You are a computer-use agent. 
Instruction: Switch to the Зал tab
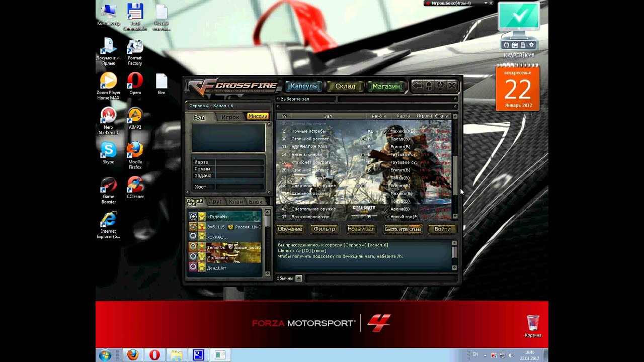pyautogui.click(x=200, y=117)
